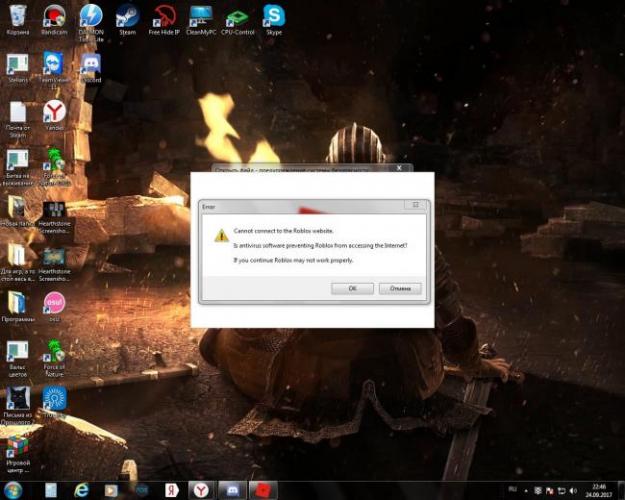Open the volume control in system tray

574,490
